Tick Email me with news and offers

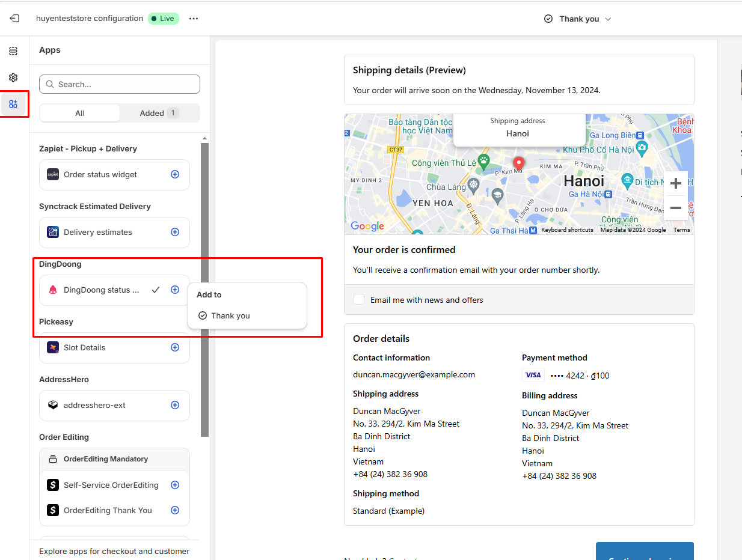pyautogui.click(x=359, y=299)
